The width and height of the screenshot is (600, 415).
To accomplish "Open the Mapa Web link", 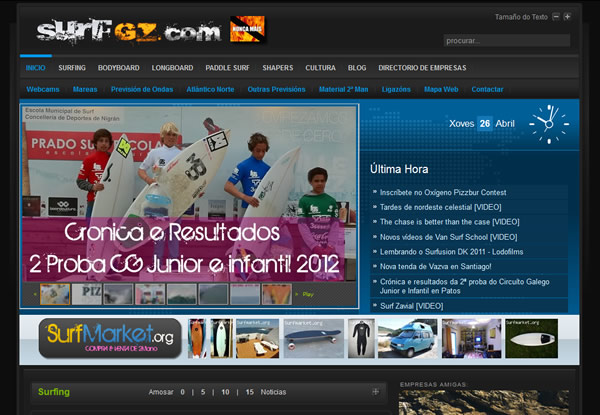I will [x=441, y=89].
